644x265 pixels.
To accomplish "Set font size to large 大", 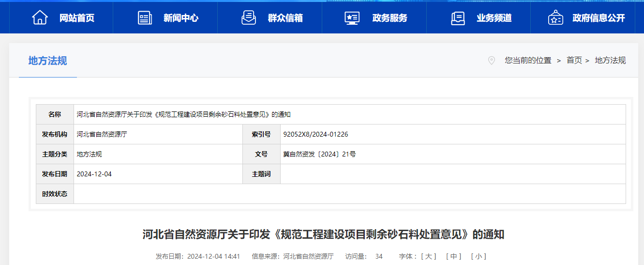I will click(x=428, y=256).
